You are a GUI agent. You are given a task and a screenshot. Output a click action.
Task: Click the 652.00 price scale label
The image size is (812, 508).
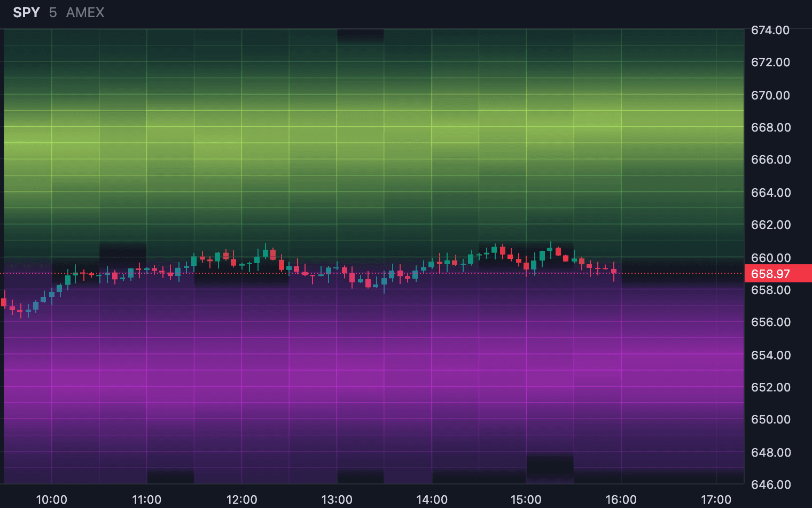770,387
